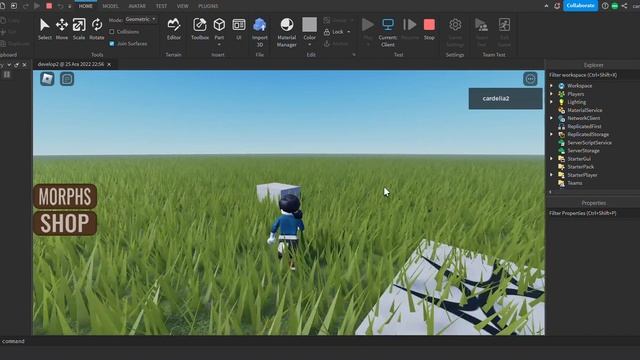Switch to the HOME ribbon tab

[x=85, y=6]
